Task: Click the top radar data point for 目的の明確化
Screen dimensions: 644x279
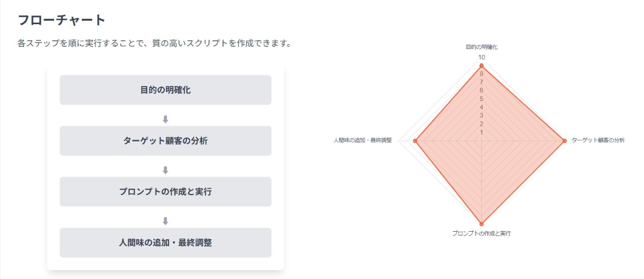Action: [x=481, y=66]
